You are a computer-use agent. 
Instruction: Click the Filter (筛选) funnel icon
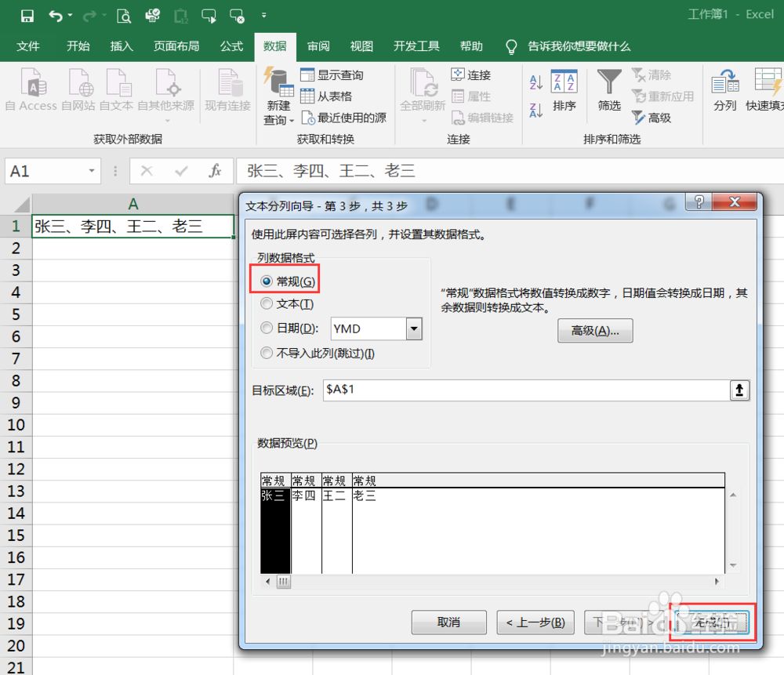[x=609, y=83]
